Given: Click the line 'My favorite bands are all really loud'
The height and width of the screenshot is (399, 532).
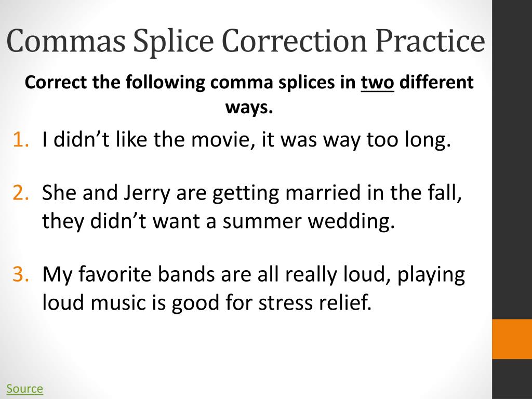Looking at the screenshot, I should coord(254,274).
